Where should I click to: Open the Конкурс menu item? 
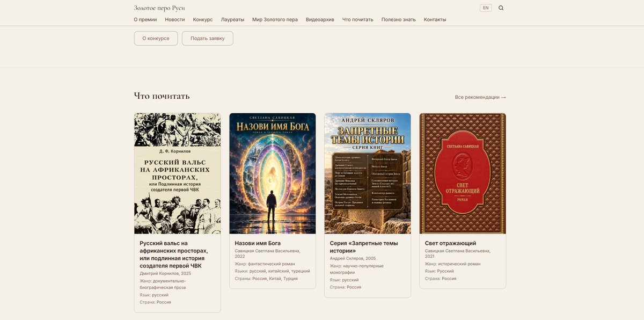(x=203, y=19)
